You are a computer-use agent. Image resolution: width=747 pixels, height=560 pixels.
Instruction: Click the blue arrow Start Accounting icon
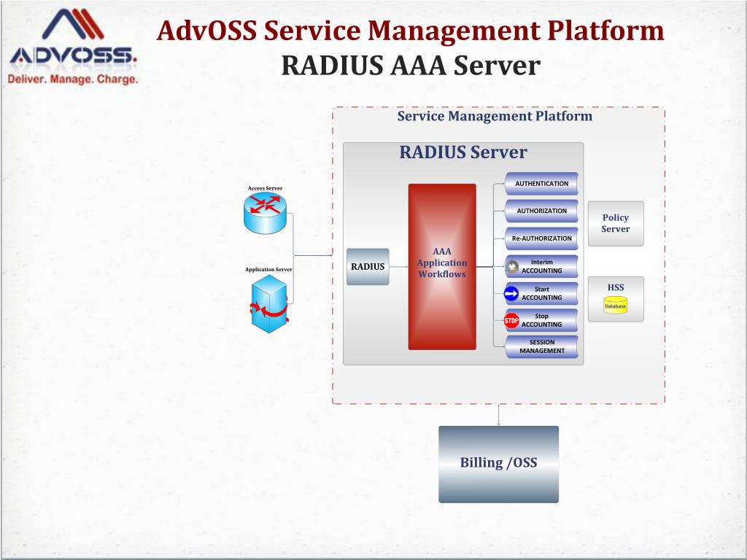[x=511, y=294]
